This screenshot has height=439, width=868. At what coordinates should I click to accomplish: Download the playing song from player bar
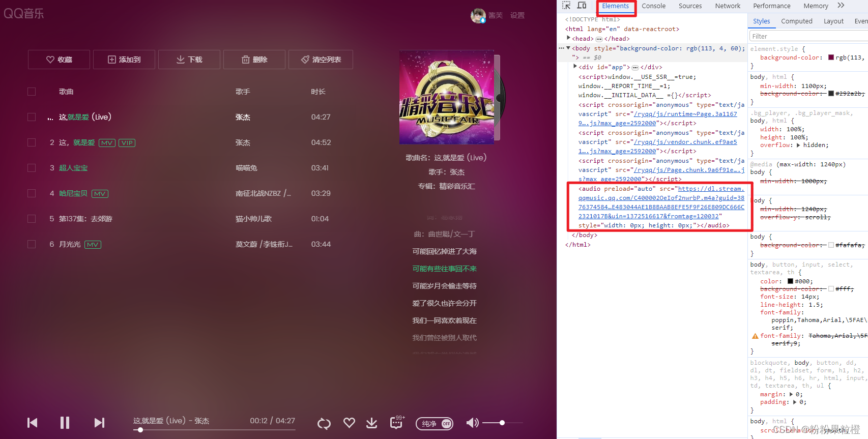click(372, 423)
